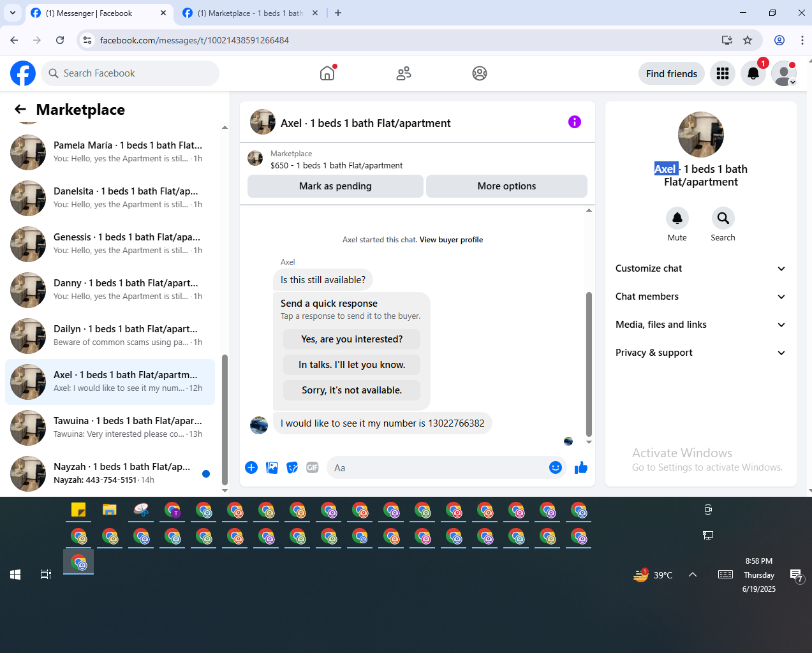This screenshot has width=812, height=653.
Task: Send a thumbs-up like
Action: (x=581, y=467)
